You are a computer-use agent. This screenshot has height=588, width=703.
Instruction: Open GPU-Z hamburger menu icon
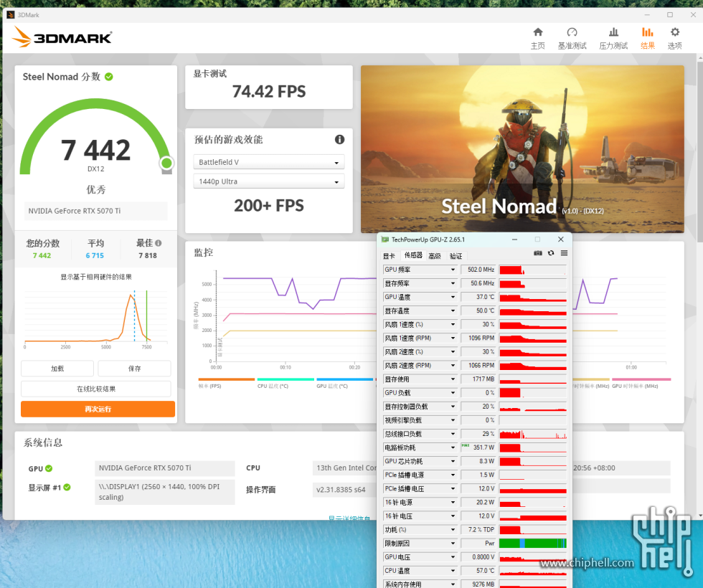click(x=564, y=253)
